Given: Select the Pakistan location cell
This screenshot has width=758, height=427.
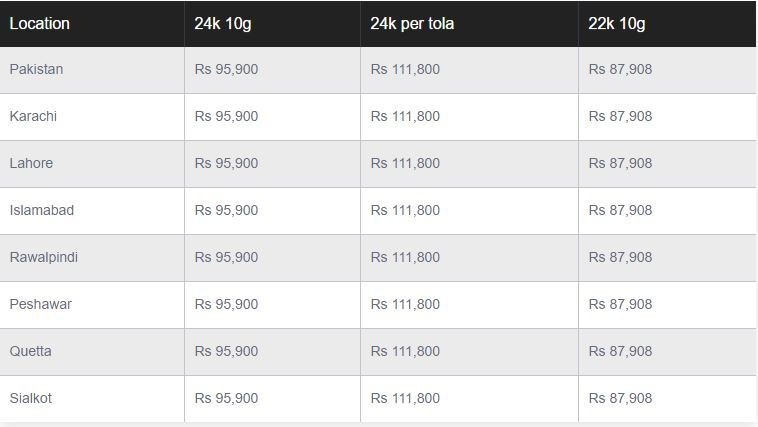Looking at the screenshot, I should [x=36, y=69].
